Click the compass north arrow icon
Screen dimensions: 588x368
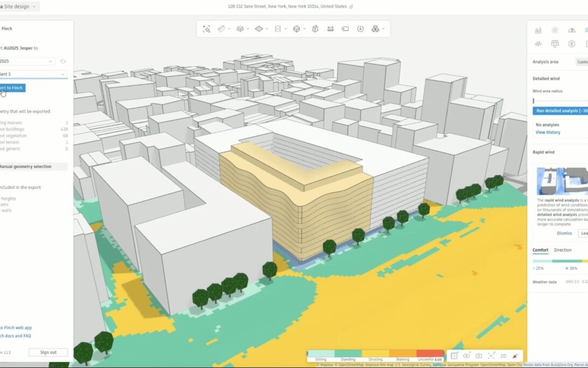[x=515, y=356]
